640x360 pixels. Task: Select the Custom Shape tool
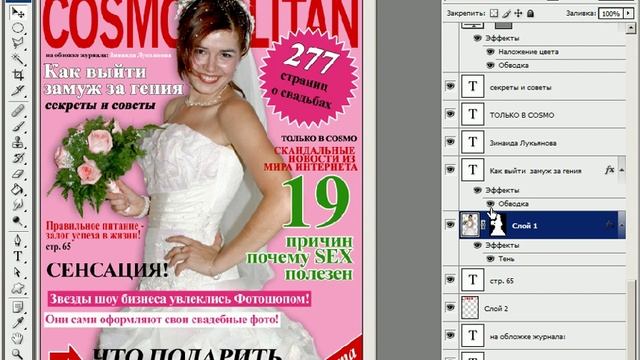tap(18, 288)
